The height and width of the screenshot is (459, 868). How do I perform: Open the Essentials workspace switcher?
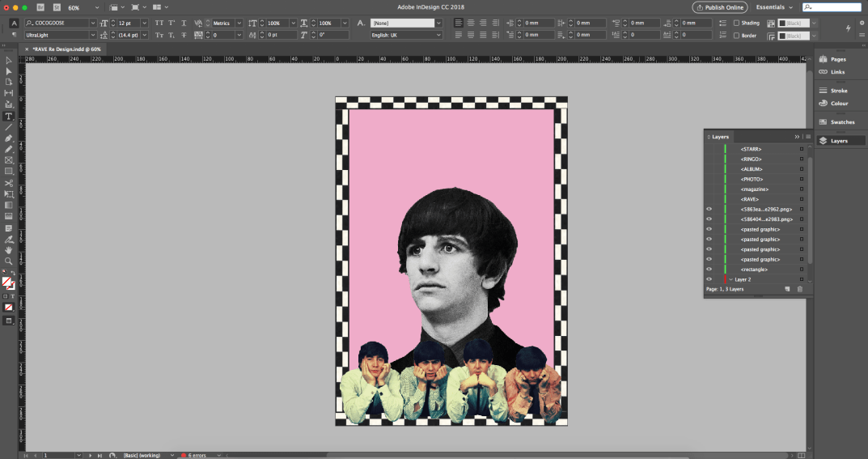pyautogui.click(x=774, y=7)
